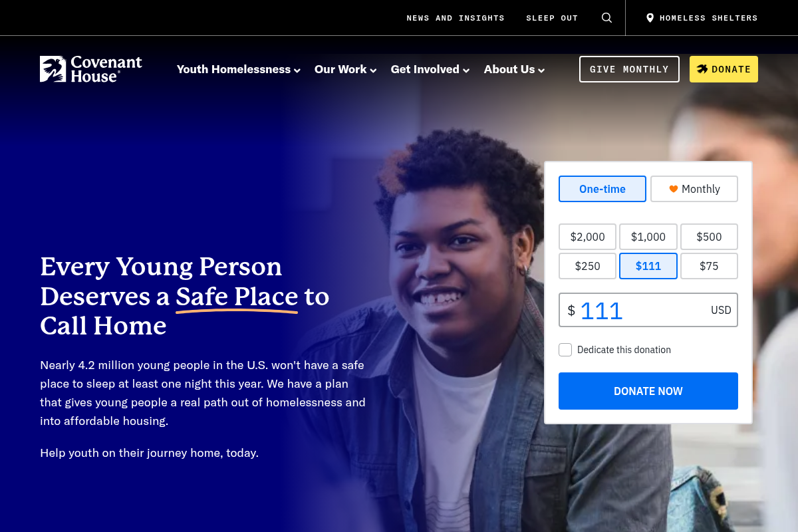
Task: Click the custom amount input field
Action: click(x=648, y=310)
